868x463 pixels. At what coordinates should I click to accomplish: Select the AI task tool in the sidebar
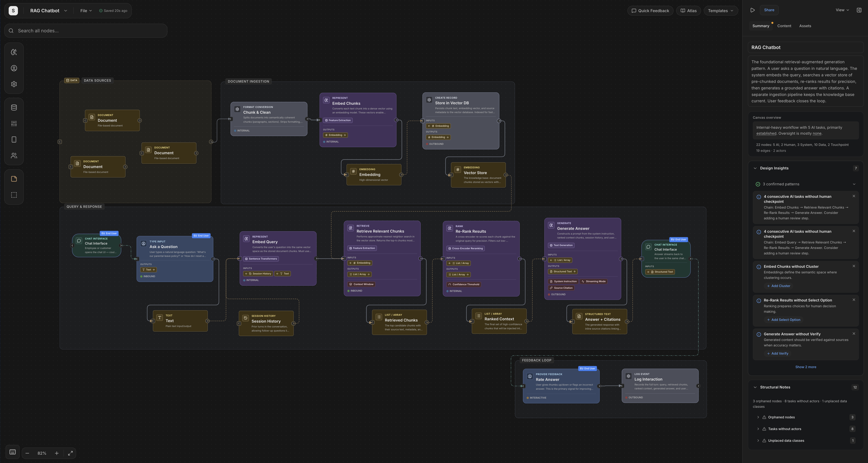click(x=14, y=52)
